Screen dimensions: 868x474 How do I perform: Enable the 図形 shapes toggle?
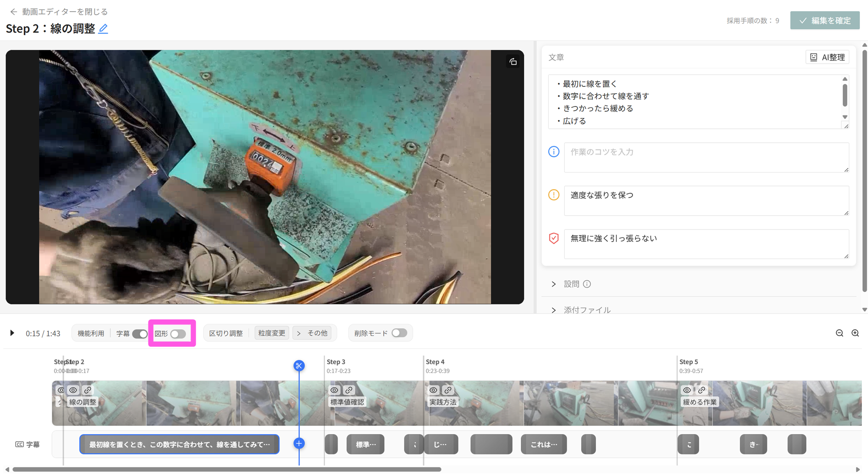tap(178, 333)
